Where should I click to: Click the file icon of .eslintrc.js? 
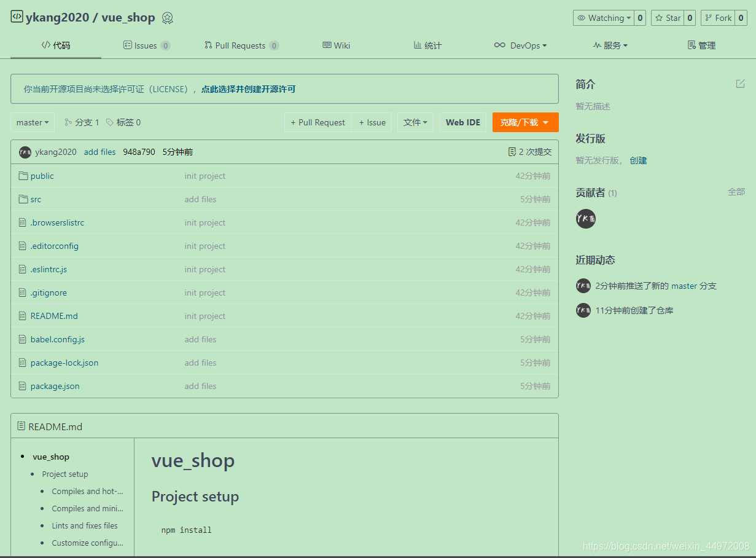click(x=23, y=269)
